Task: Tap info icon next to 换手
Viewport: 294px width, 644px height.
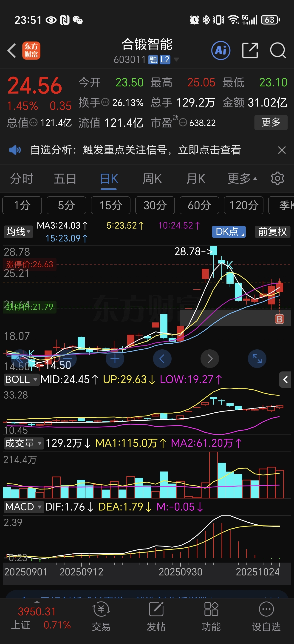Action: tap(106, 102)
